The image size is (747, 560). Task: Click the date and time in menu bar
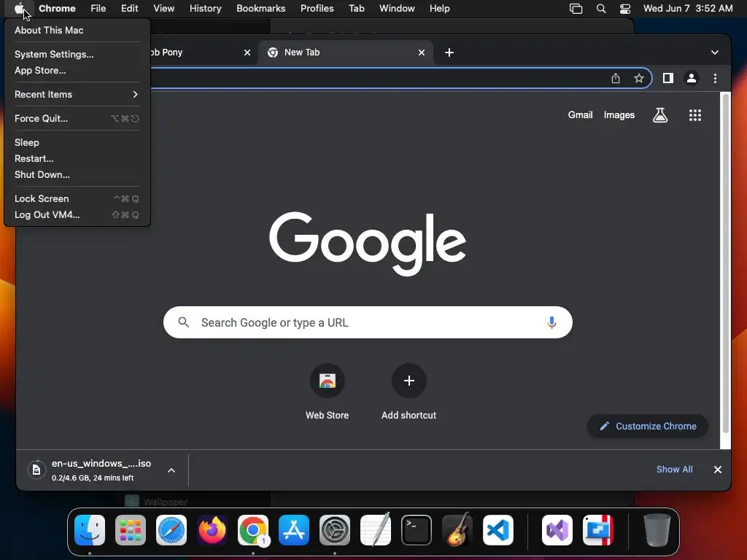[687, 9]
